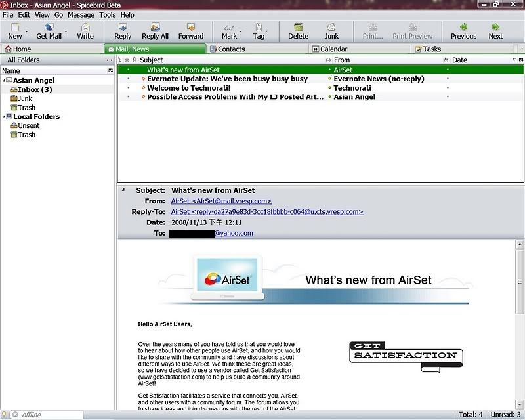Click the read-status glasses column icon
The width and height of the screenshot is (525, 420).
click(328, 60)
